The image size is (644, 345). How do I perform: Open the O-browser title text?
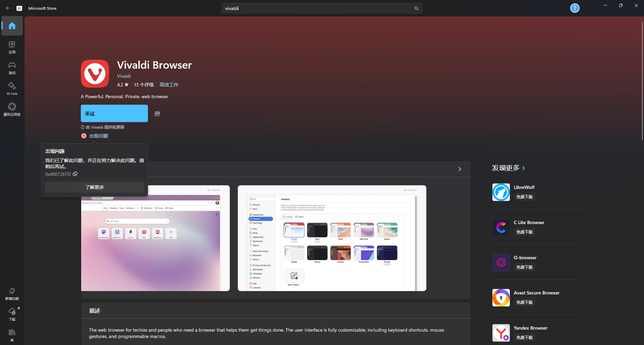pyautogui.click(x=525, y=258)
